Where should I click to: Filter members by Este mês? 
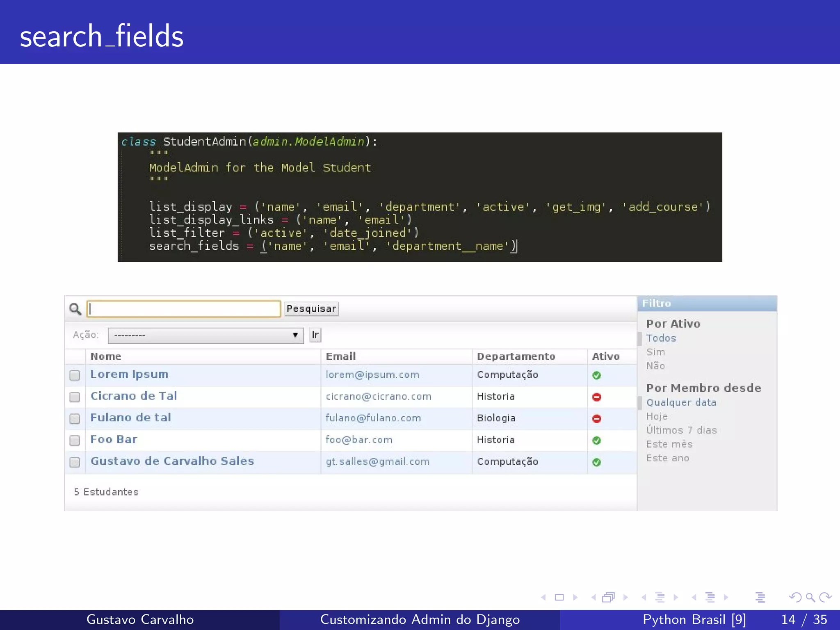coord(669,444)
